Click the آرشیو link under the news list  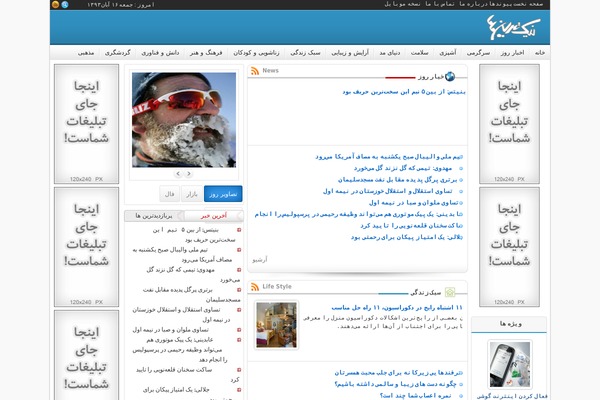click(260, 260)
